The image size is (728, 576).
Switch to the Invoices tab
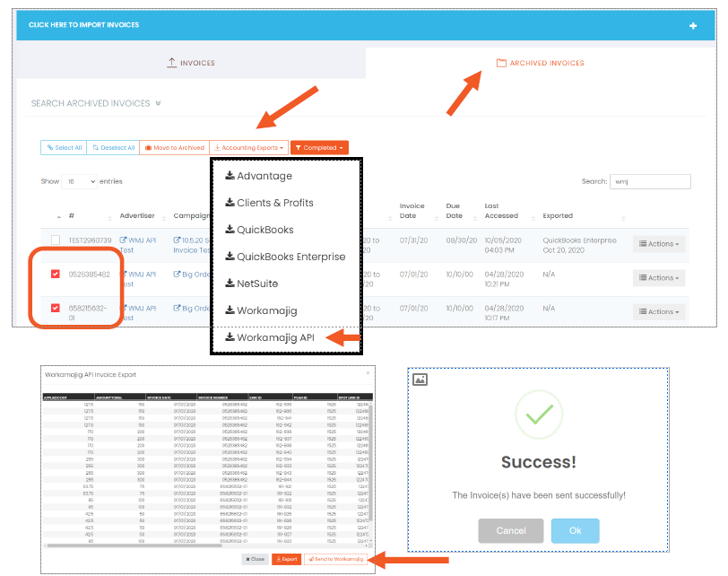(191, 63)
